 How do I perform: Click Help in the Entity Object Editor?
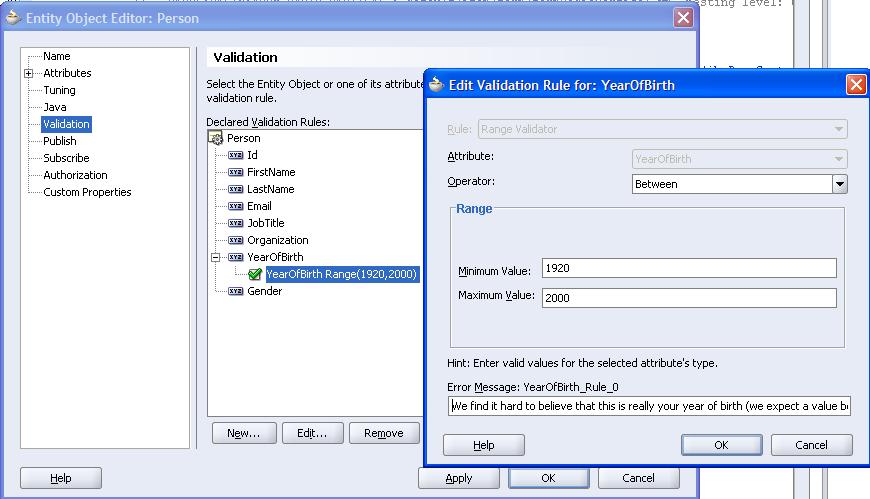click(x=60, y=478)
